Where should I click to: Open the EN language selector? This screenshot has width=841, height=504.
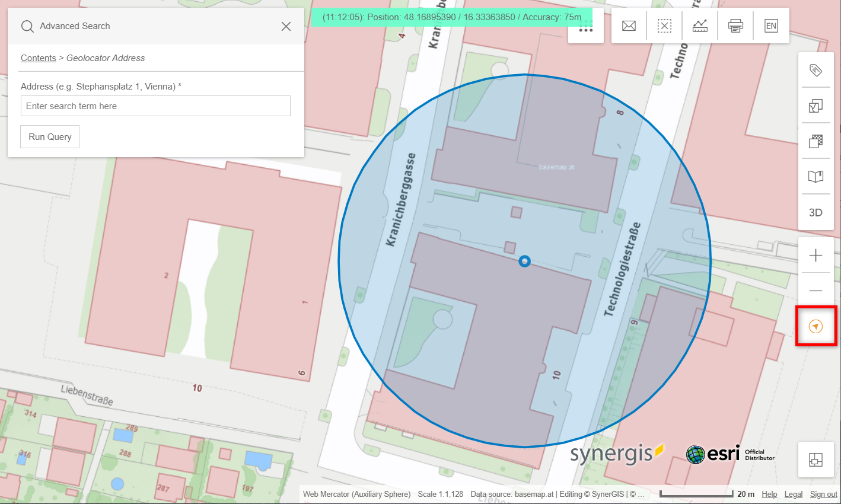(771, 25)
